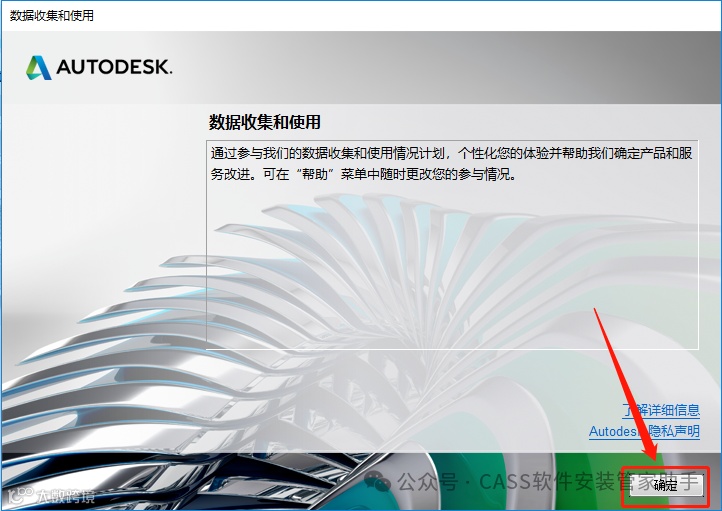Open the 了解详细信息 link
Screen dimensions: 722x511
(x=661, y=410)
